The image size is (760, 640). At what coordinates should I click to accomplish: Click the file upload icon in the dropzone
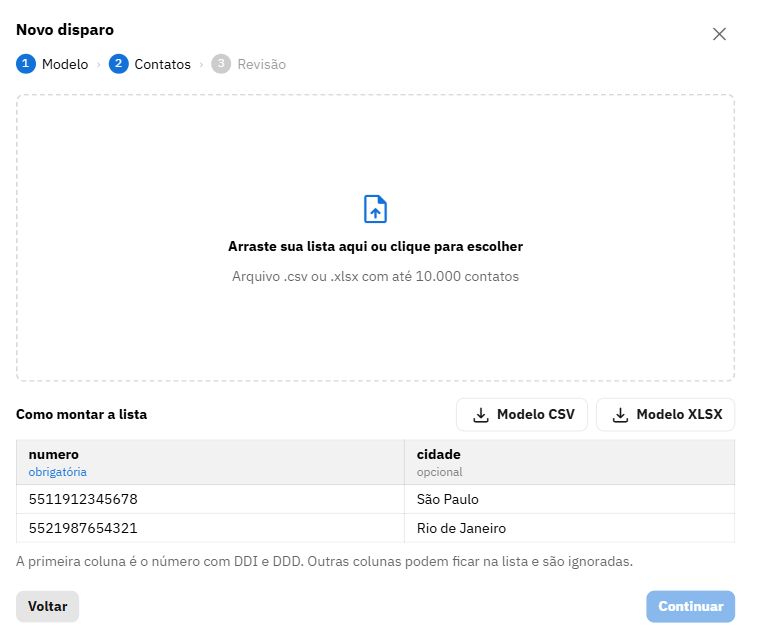[375, 209]
